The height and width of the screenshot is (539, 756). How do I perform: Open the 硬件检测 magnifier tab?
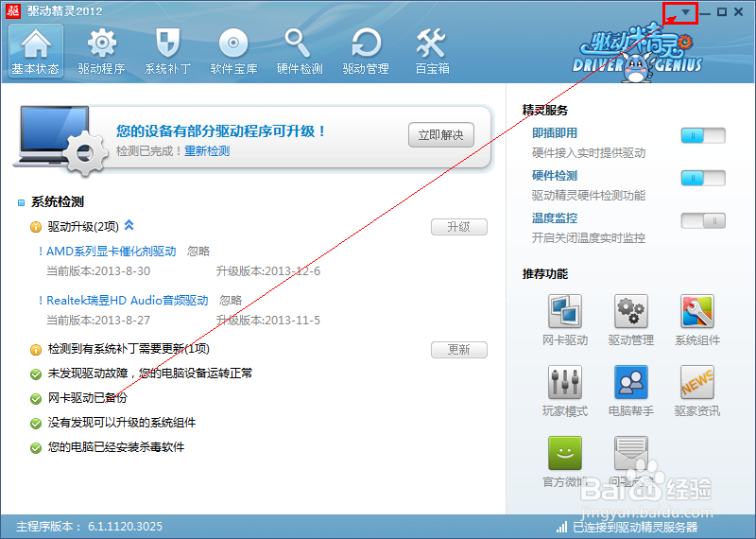(300, 51)
